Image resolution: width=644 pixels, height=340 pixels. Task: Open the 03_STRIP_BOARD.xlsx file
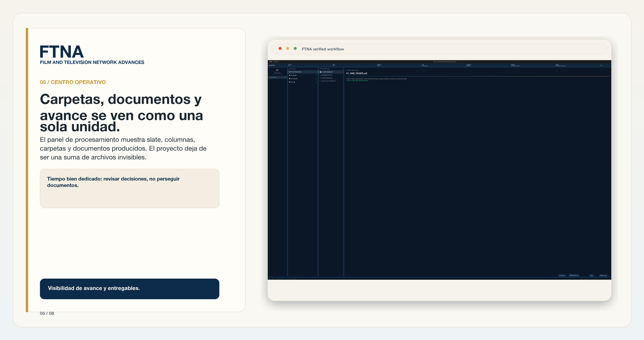pyautogui.click(x=331, y=78)
